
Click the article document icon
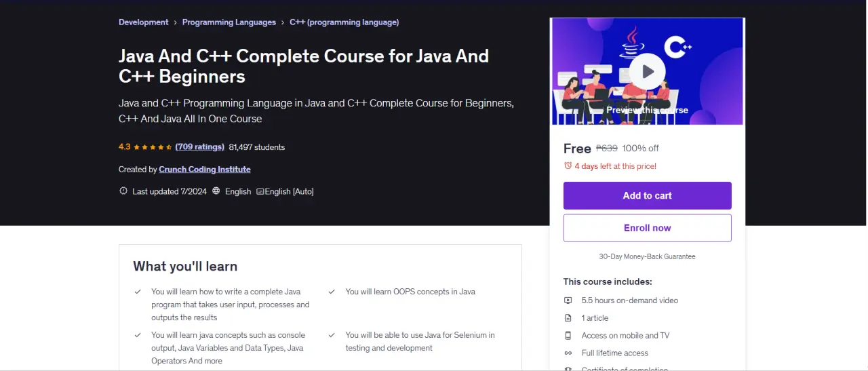coord(568,318)
